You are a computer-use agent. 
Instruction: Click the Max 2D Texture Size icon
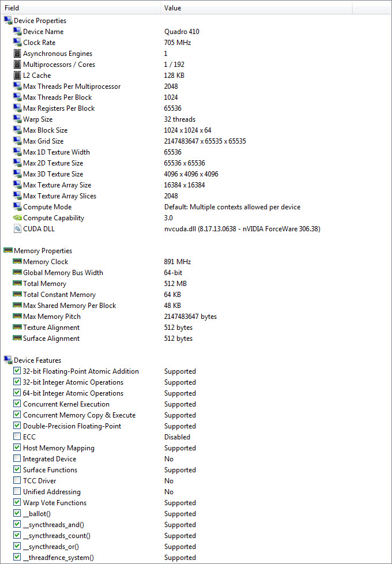(x=17, y=163)
